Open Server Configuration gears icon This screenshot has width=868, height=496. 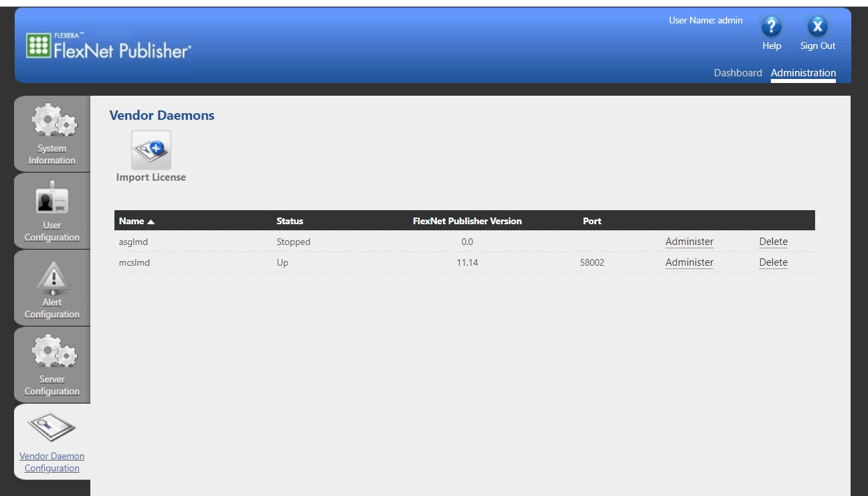point(52,353)
